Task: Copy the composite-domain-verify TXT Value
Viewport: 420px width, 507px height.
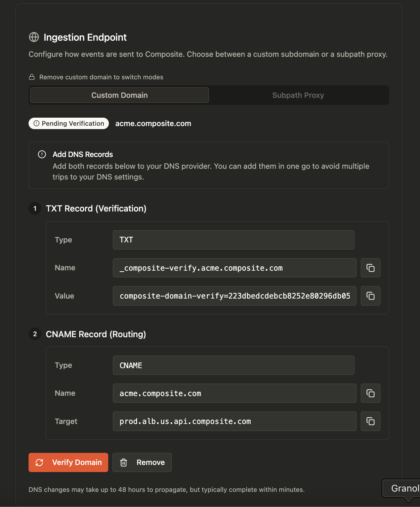Action: 370,296
